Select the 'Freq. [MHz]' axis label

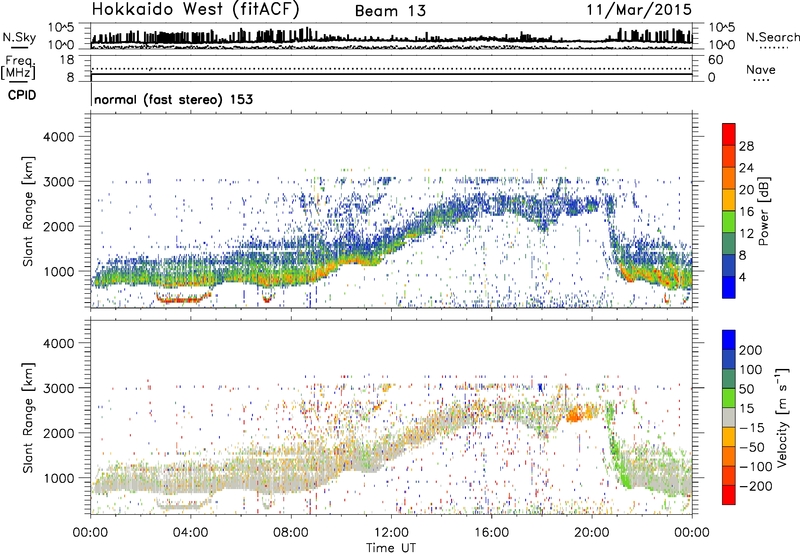tap(19, 67)
